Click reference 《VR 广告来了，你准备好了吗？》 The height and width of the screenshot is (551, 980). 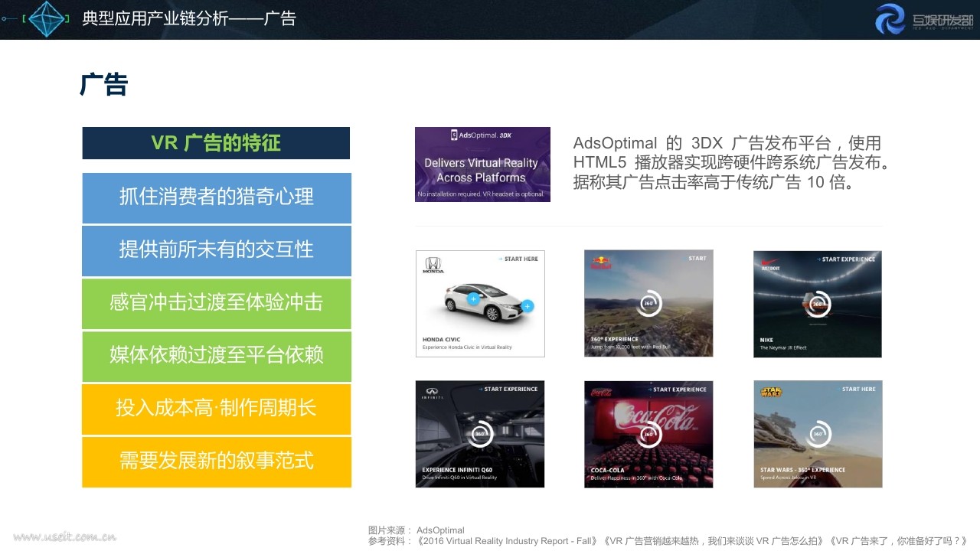900,541
